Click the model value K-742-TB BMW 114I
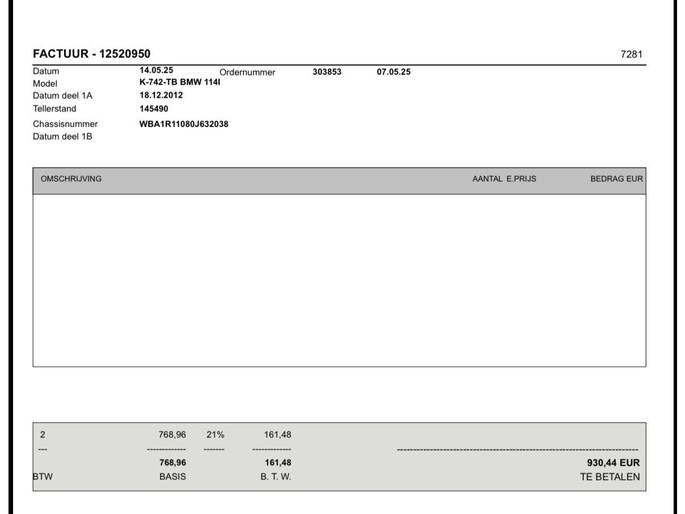 coord(180,82)
